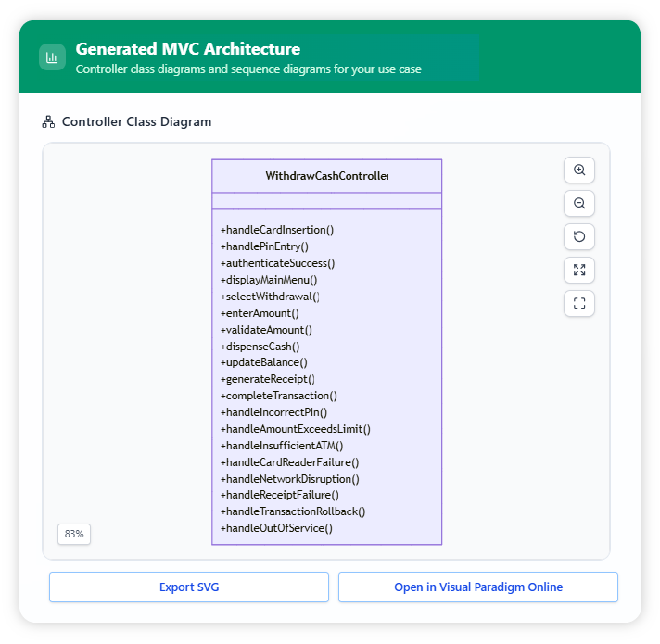Viewport: 660px width, 644px height.
Task: Reset the diagram view with rotate arrow
Action: tap(579, 237)
